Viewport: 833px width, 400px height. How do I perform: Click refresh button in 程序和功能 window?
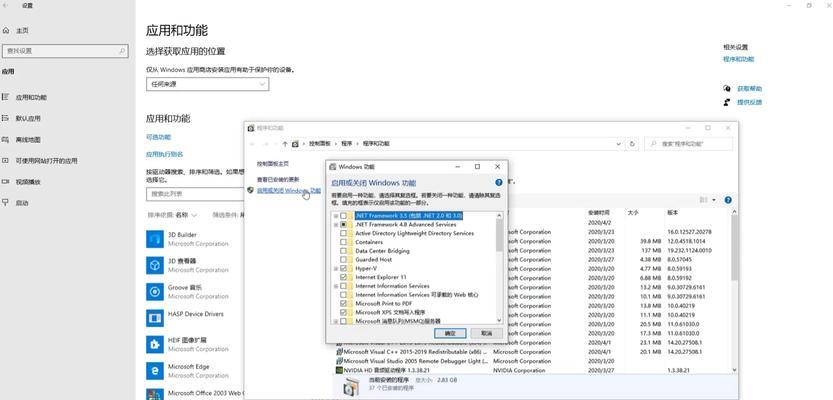[x=632, y=144]
